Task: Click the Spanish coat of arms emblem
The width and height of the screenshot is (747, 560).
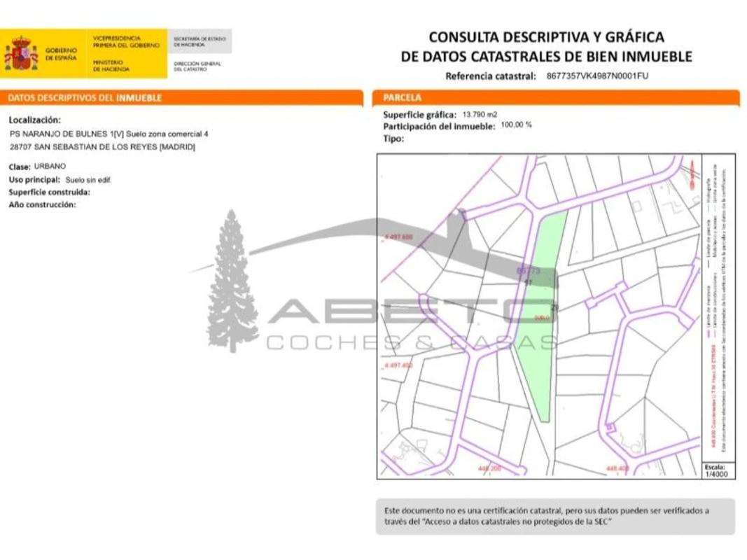Action: click(21, 54)
